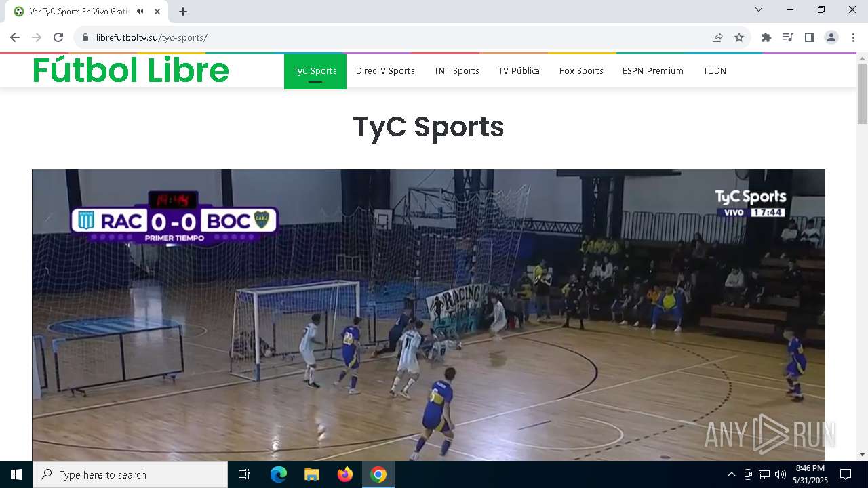Screen dimensions: 868x488
Task: Click the Fútbol Libre logo
Action: 131,70
